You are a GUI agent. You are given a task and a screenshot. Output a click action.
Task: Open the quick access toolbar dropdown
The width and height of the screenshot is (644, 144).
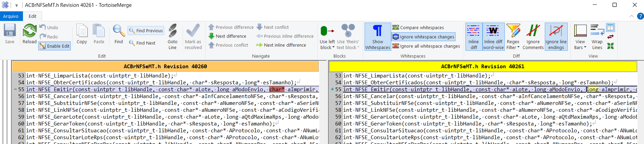[16, 5]
